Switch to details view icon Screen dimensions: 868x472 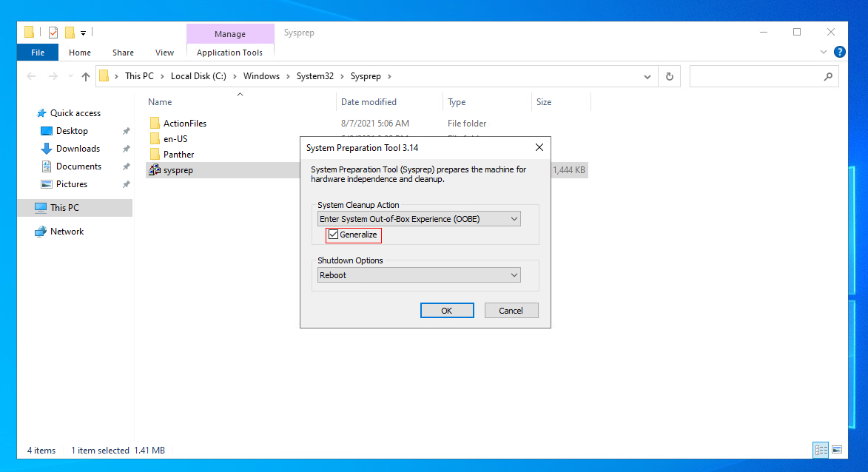coord(821,450)
